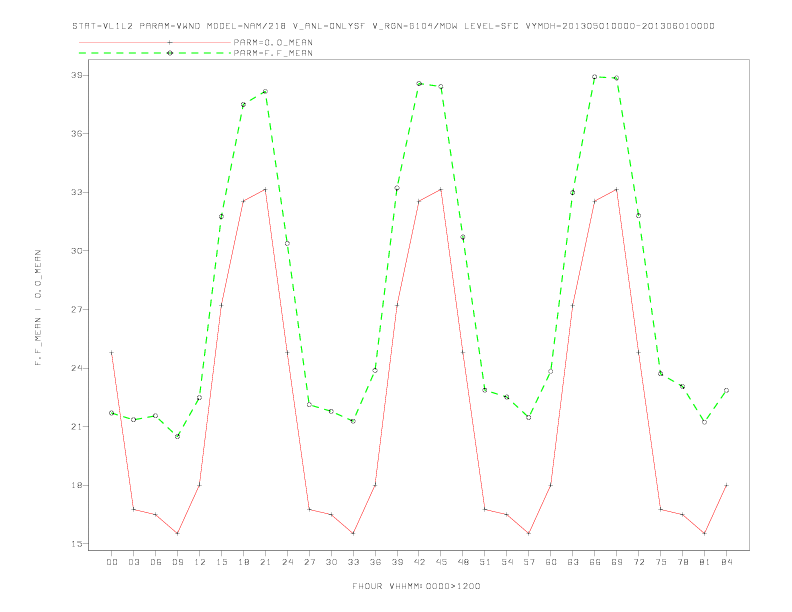
Task: Click the green circle marker at hour 33
Action: 353,421
